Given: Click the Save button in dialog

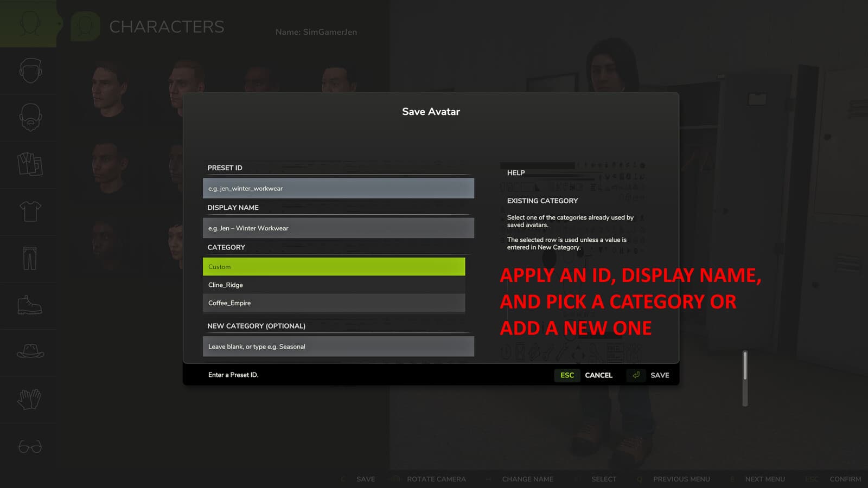Looking at the screenshot, I should [660, 375].
